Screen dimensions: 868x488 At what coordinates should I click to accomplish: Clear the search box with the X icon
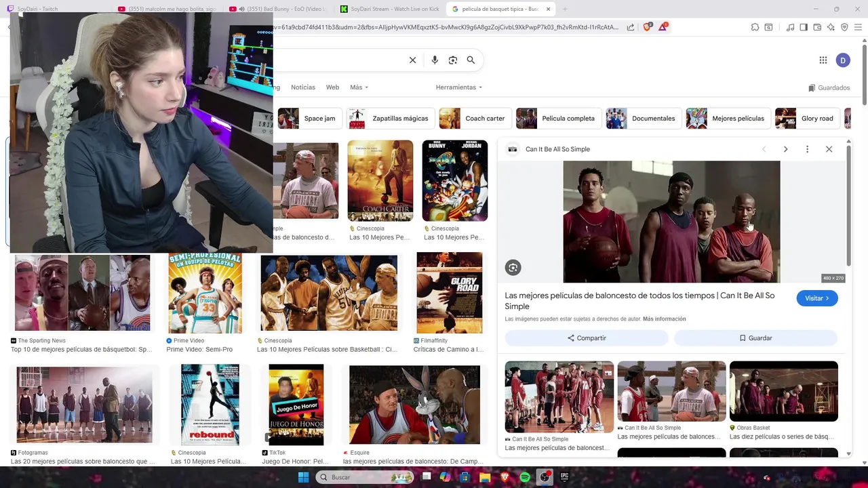(x=412, y=60)
